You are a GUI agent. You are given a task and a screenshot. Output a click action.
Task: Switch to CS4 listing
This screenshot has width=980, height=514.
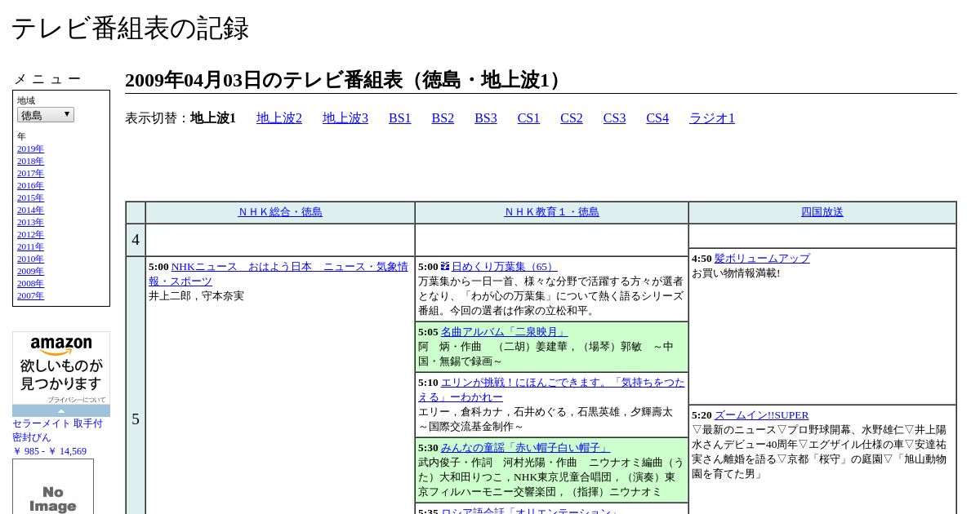click(657, 118)
